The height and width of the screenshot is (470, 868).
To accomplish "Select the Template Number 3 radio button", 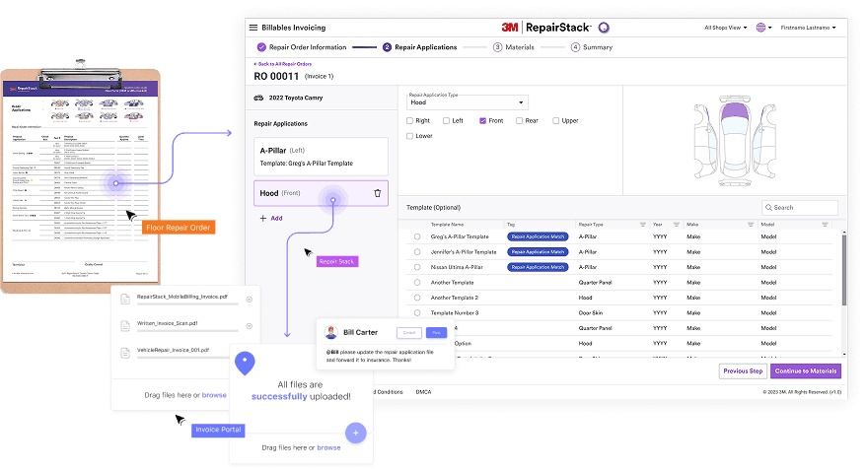I will [x=417, y=313].
